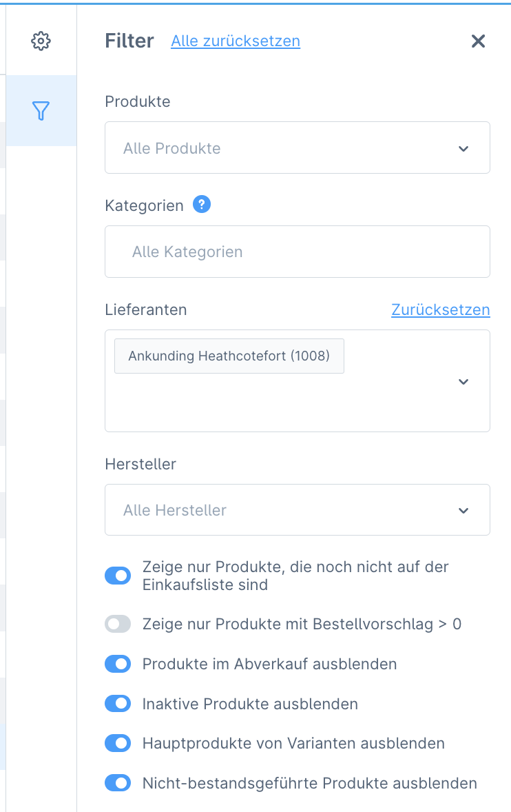The width and height of the screenshot is (511, 812).
Task: Click inside the Hersteller filter field
Action: coord(275,510)
